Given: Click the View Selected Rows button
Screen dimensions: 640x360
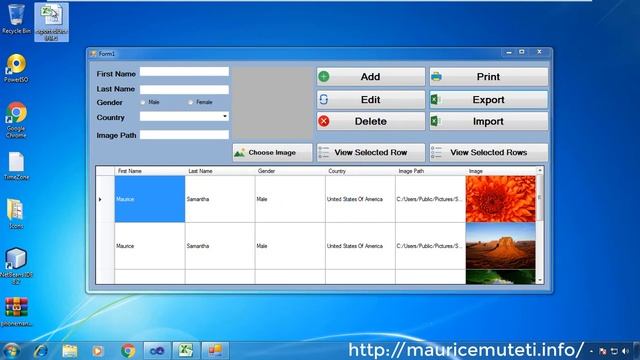Looking at the screenshot, I should (x=489, y=153).
